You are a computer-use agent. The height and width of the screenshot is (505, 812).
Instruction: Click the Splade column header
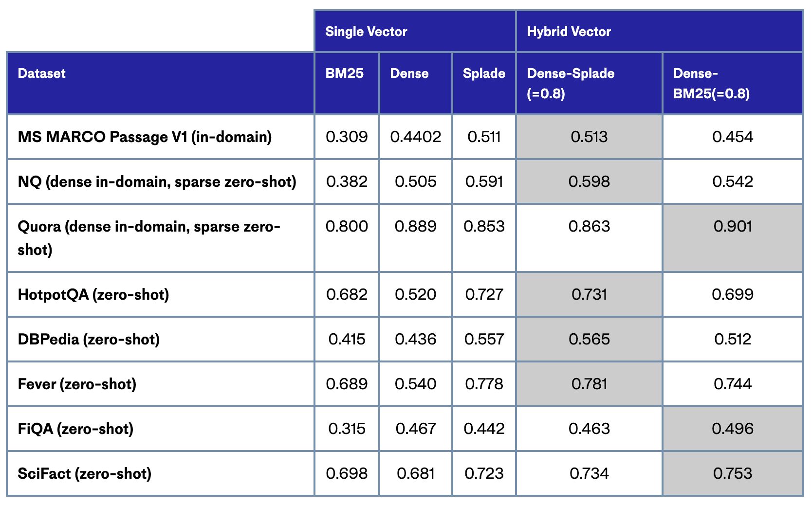[484, 73]
